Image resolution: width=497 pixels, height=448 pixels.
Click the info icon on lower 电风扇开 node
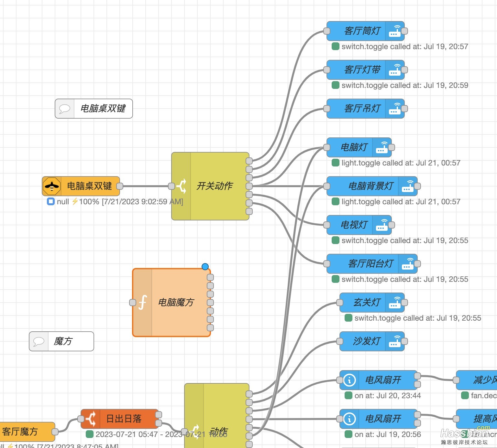pyautogui.click(x=349, y=419)
